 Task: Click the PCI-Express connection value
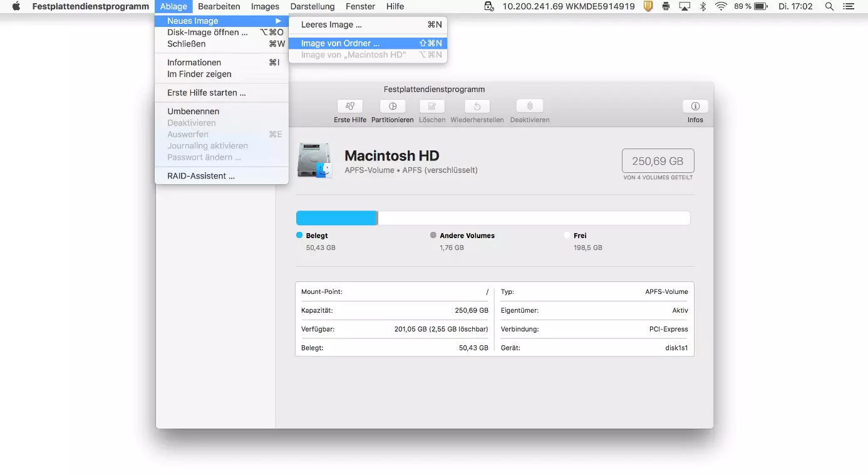tap(668, 329)
